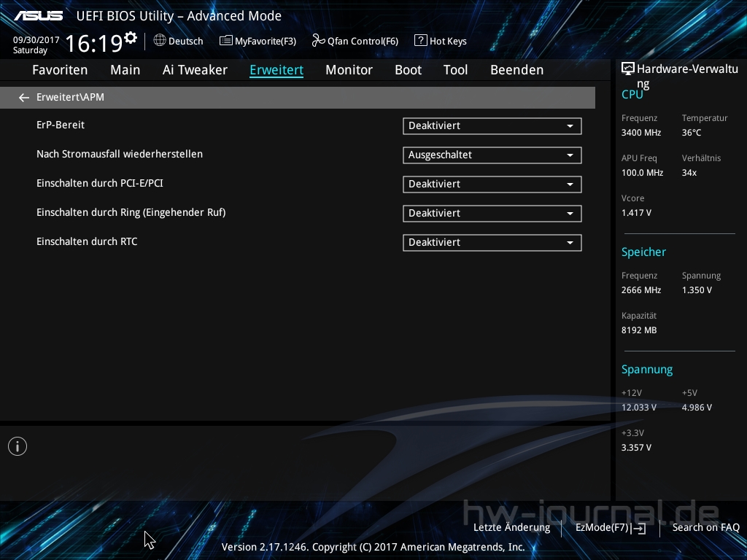Click the Qfan Control fan icon
The image size is (747, 560).
pos(318,41)
